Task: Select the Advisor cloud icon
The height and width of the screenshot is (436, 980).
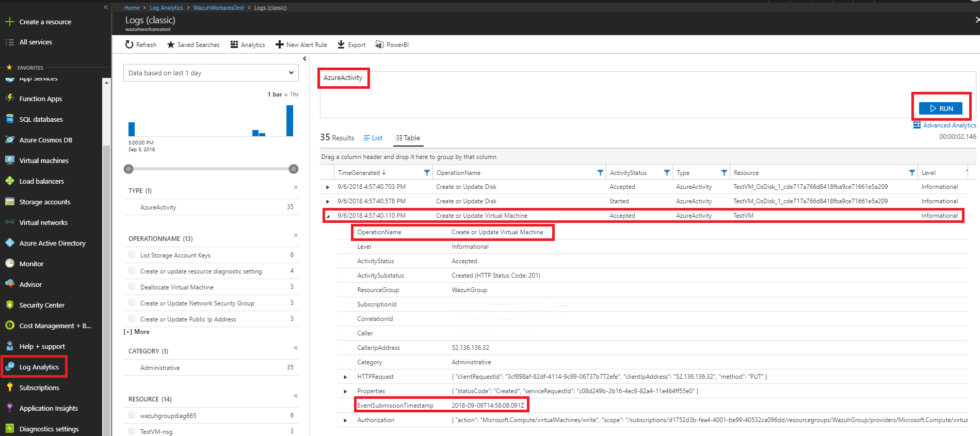Action: (x=9, y=284)
